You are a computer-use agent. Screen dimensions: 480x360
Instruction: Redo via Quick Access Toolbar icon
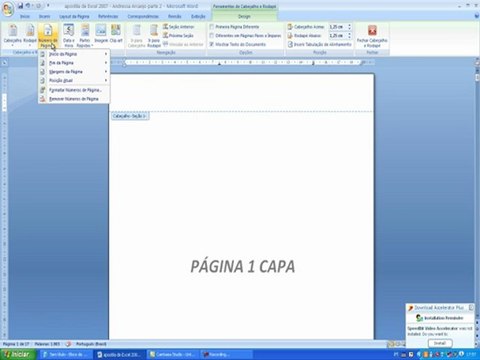(x=39, y=6)
